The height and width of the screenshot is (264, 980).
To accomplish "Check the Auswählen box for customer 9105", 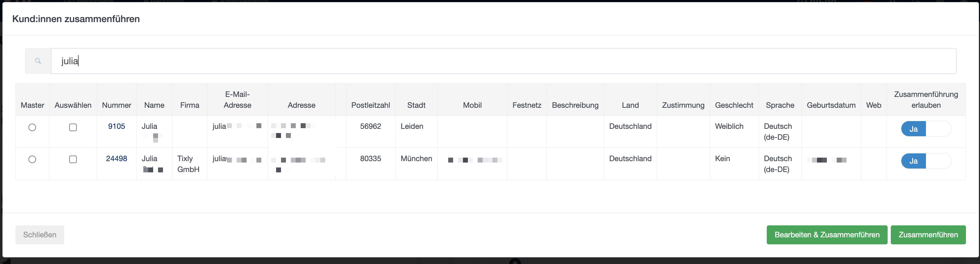I will click(x=73, y=127).
